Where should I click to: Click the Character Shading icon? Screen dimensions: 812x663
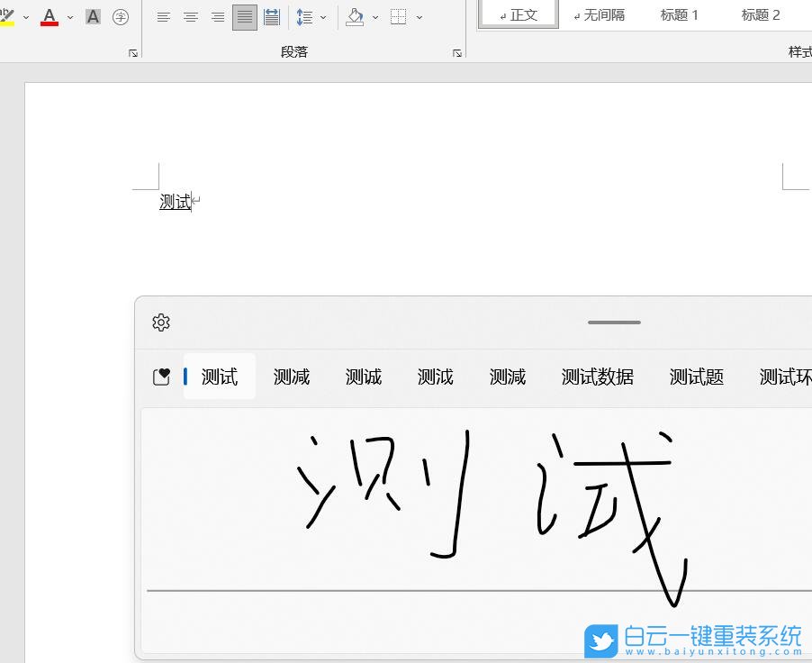(93, 16)
